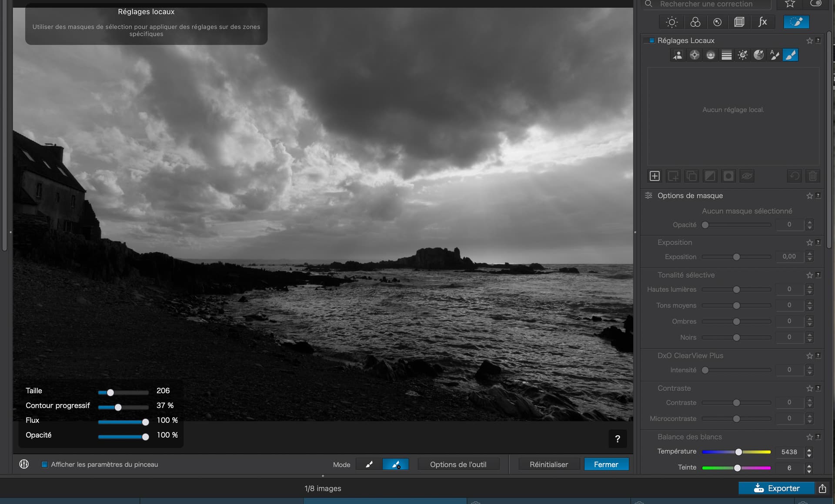Select the Control Point mask tool

(694, 55)
